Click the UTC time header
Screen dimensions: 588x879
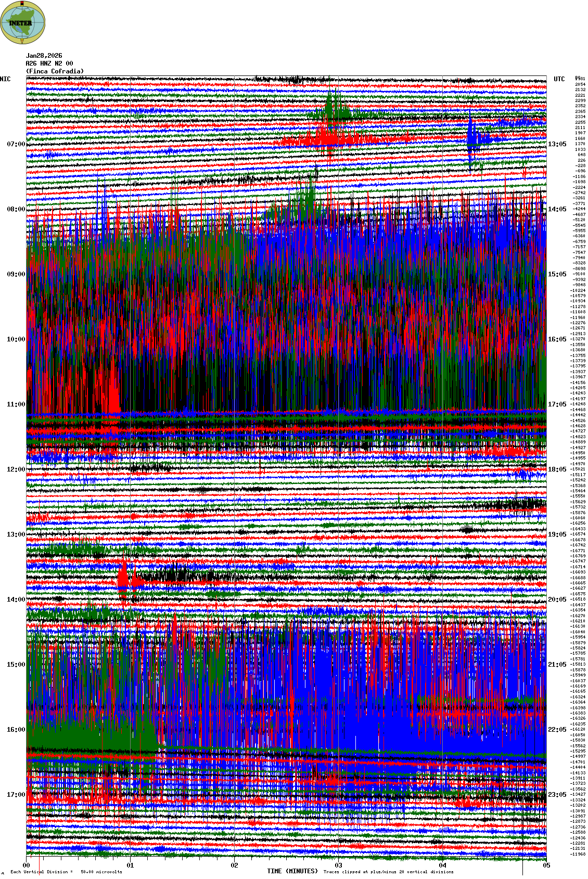pos(559,79)
